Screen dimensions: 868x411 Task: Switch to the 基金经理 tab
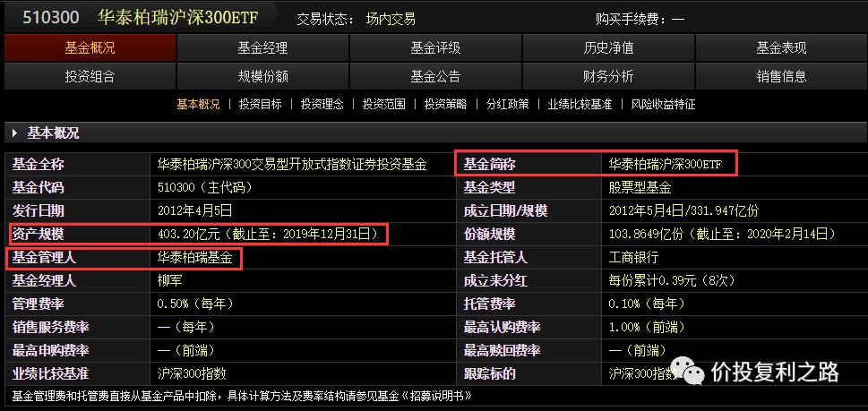pos(262,47)
